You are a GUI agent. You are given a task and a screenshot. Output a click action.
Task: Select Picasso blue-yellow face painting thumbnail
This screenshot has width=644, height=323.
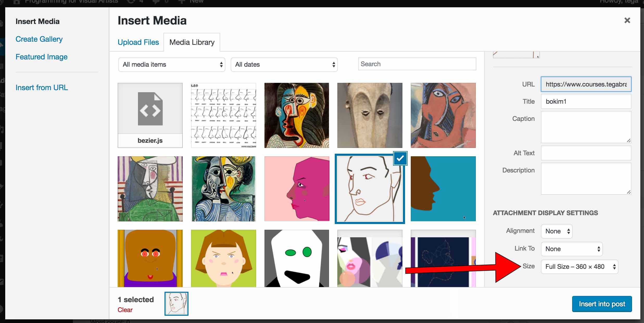click(297, 115)
